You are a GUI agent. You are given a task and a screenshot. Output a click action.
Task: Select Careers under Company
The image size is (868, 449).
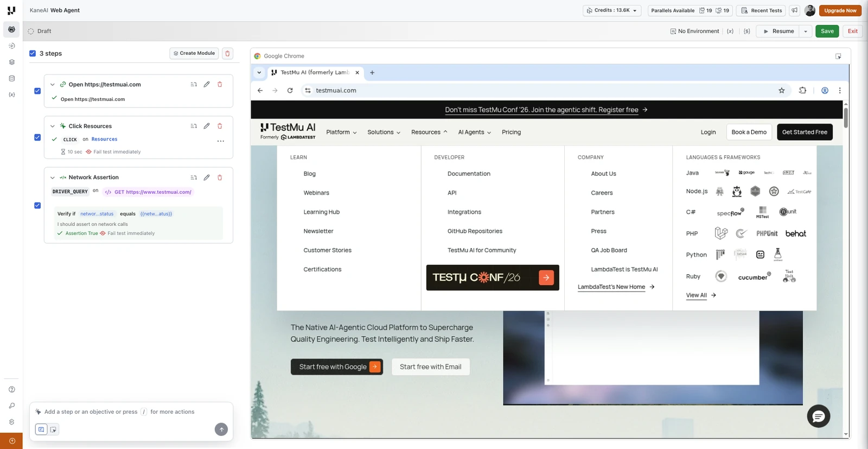[602, 193]
